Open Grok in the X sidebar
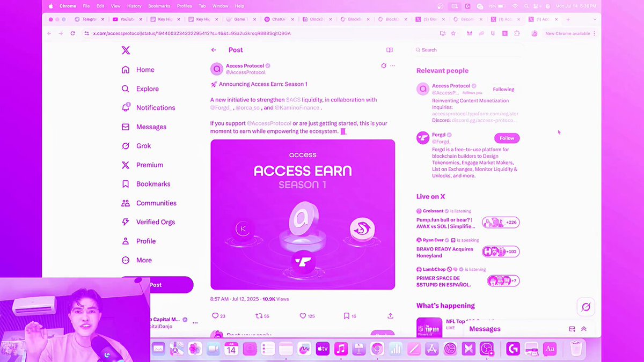 pyautogui.click(x=136, y=146)
